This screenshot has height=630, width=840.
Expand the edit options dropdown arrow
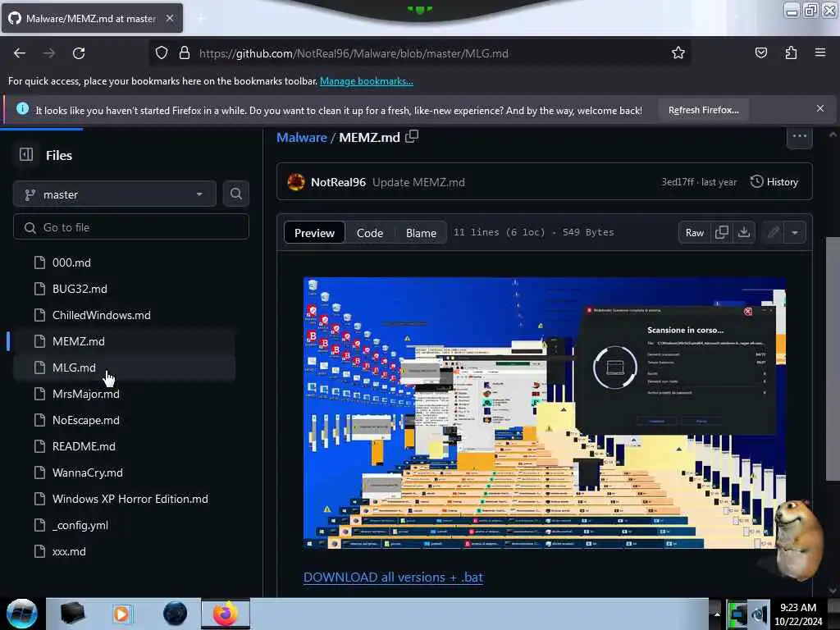[795, 232]
